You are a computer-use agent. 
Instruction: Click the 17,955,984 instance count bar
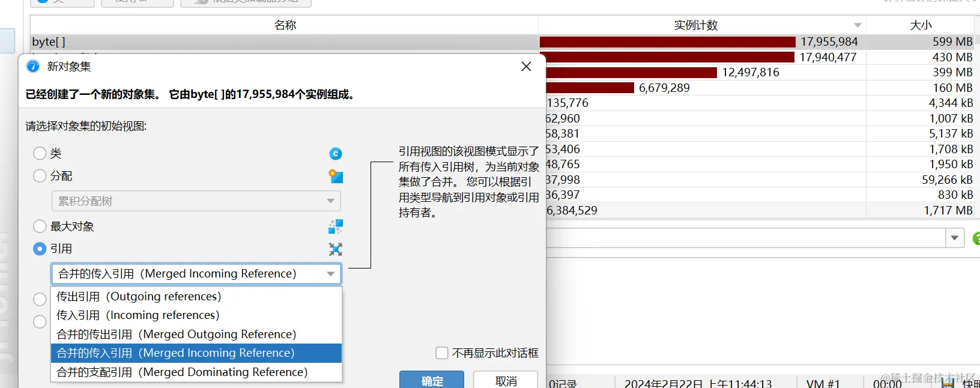668,42
